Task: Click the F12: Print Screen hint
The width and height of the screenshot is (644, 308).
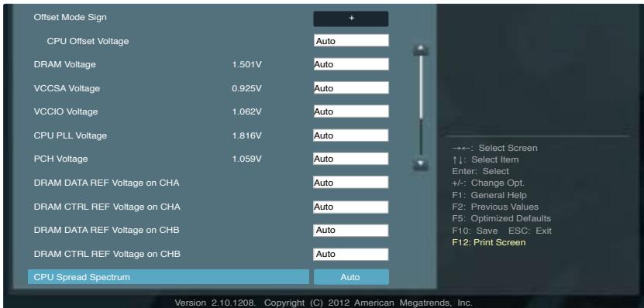Action: 489,242
